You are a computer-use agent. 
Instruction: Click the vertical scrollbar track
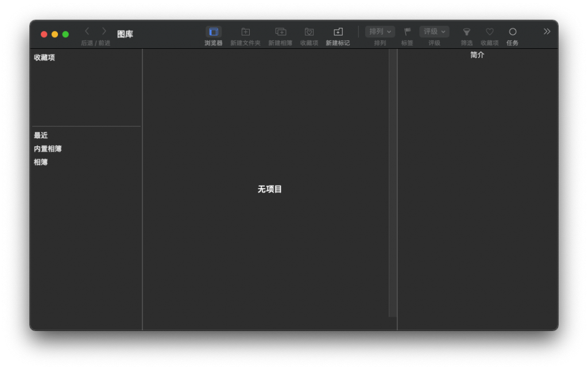click(x=393, y=183)
